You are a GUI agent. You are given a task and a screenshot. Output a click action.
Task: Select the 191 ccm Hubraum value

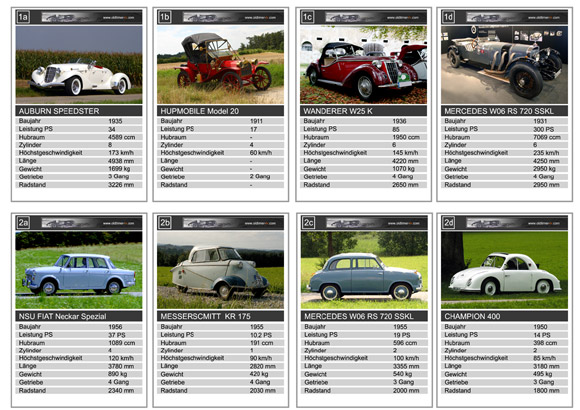[261, 343]
